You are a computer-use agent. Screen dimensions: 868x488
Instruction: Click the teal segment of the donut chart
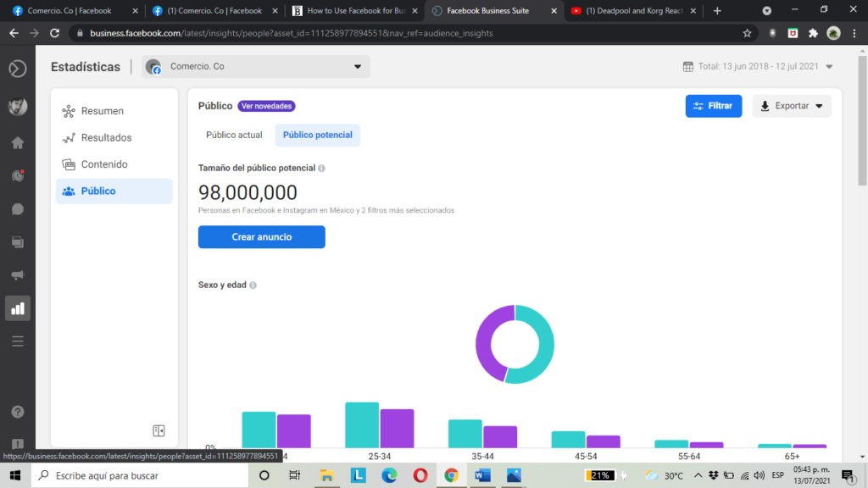tap(547, 346)
